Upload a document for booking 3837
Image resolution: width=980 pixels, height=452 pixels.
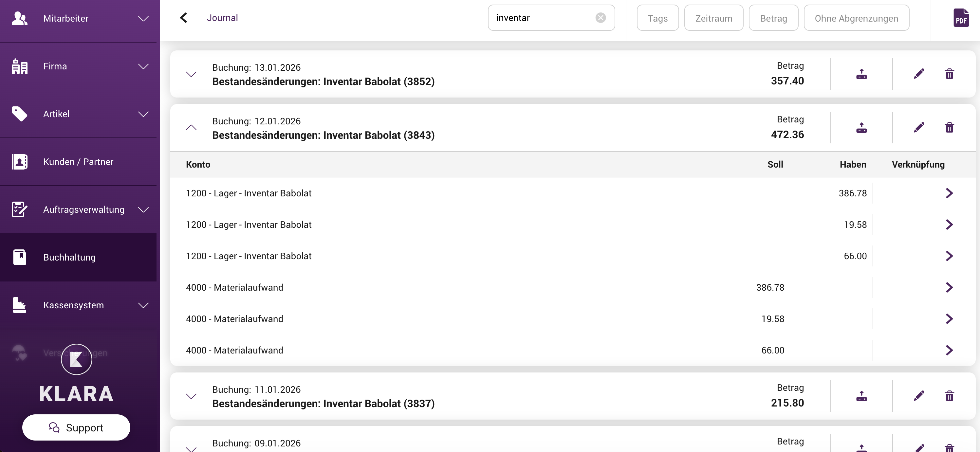pyautogui.click(x=861, y=396)
